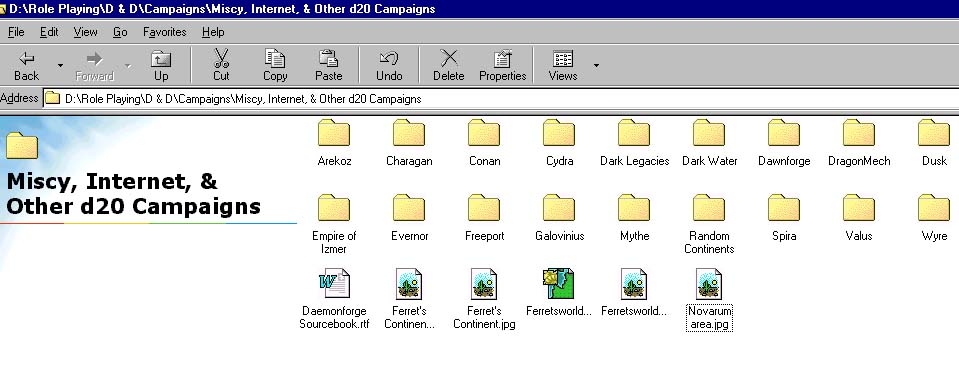Click the Undo toolbar icon
959x380 pixels.
389,59
